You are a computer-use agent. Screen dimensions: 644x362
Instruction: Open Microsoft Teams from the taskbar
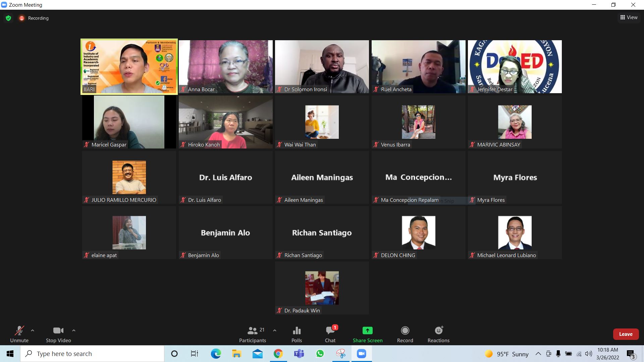pyautogui.click(x=299, y=354)
